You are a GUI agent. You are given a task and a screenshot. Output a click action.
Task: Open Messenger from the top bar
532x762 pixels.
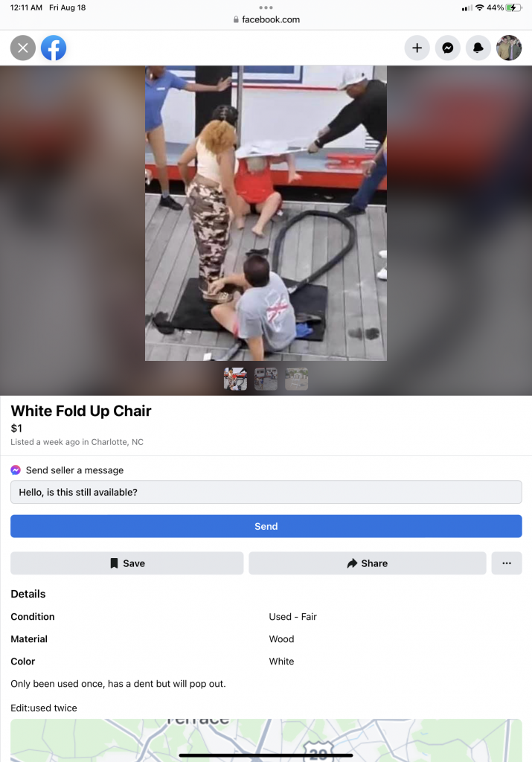(447, 48)
